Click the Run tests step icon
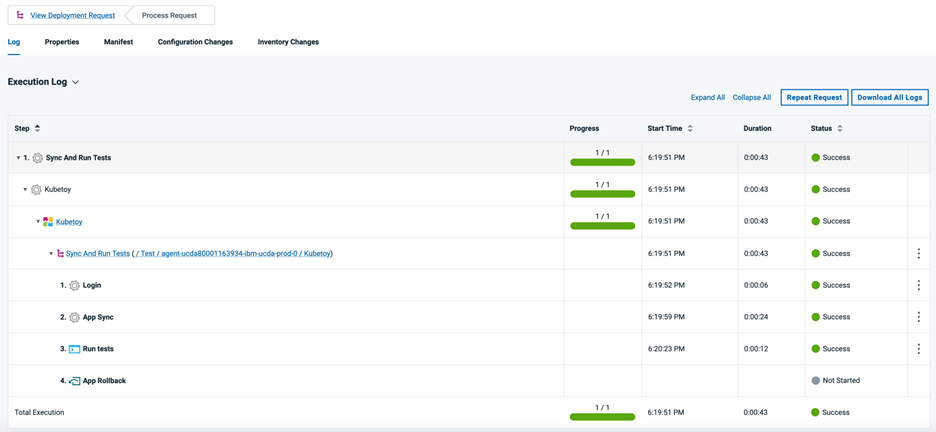936x432 pixels. pyautogui.click(x=74, y=349)
